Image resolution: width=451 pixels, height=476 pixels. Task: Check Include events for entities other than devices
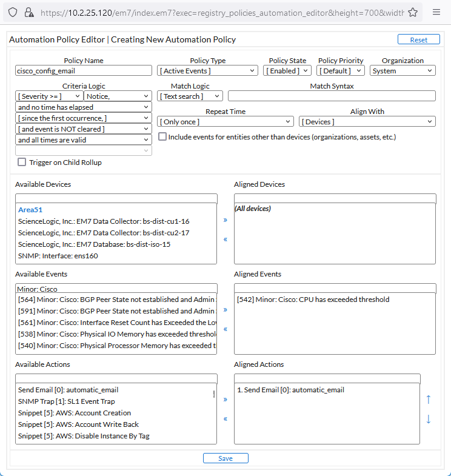(x=162, y=136)
